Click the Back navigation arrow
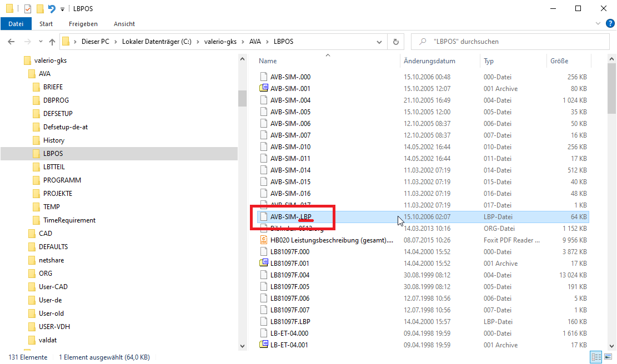This screenshot has height=364, width=617. click(x=11, y=42)
